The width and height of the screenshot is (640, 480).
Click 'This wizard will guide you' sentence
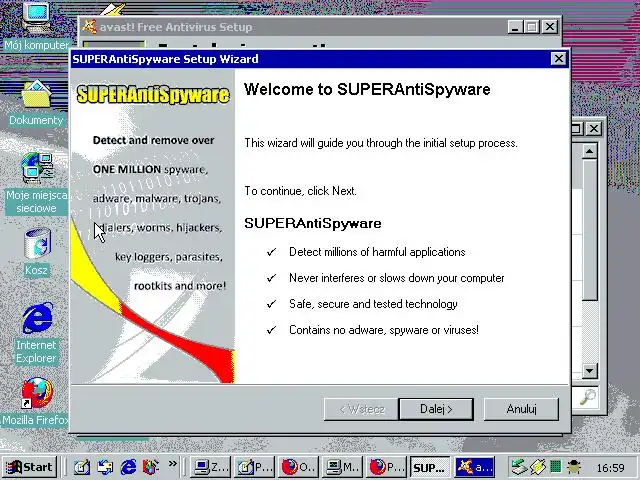coord(381,143)
